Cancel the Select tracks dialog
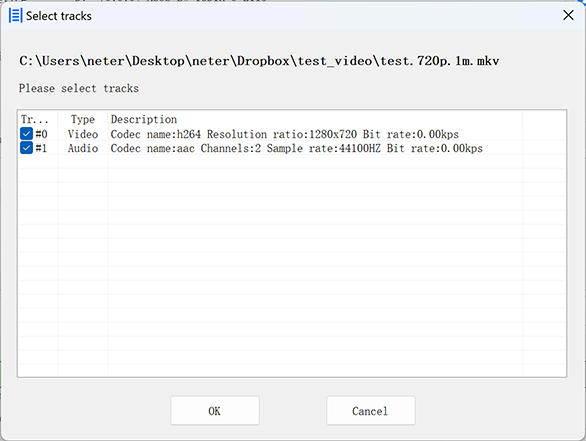 coord(370,411)
